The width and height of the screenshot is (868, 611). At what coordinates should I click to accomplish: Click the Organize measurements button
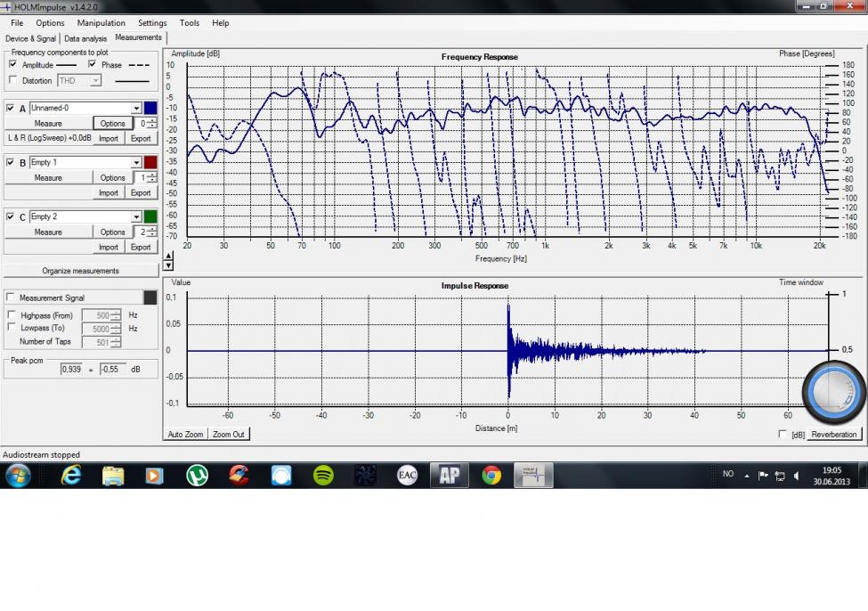tap(80, 271)
